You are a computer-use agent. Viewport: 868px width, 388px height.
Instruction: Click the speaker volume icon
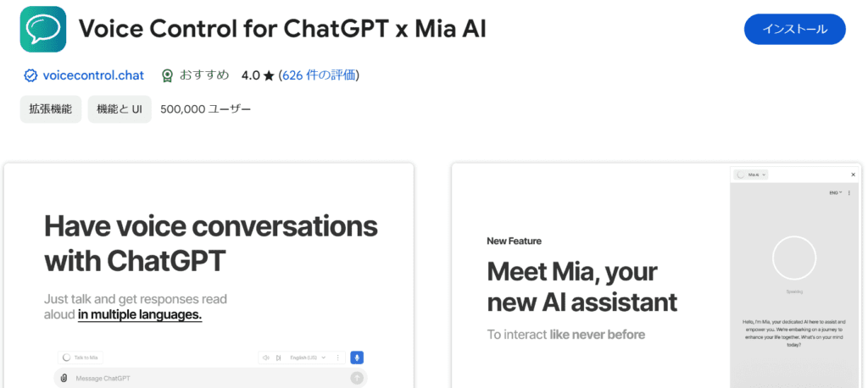click(266, 358)
